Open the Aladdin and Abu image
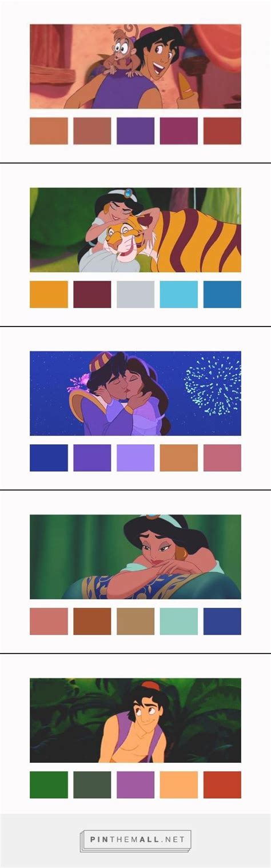The height and width of the screenshot is (868, 271). [135, 66]
